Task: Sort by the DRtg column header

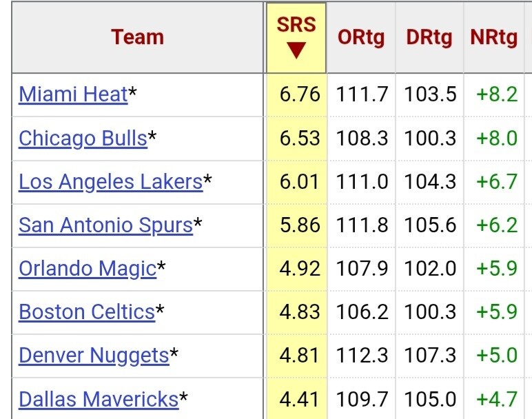Action: (x=429, y=38)
